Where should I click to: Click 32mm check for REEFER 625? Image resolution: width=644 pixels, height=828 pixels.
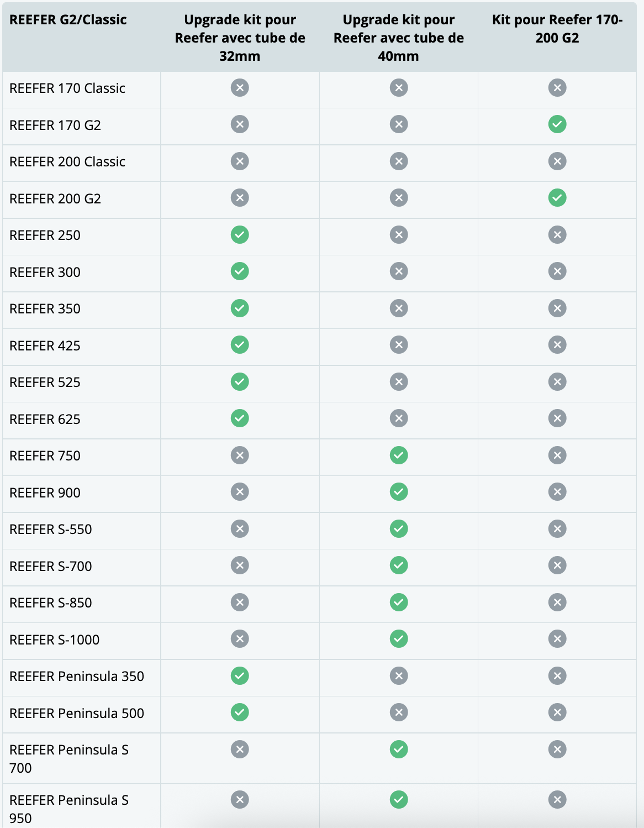coord(240,418)
